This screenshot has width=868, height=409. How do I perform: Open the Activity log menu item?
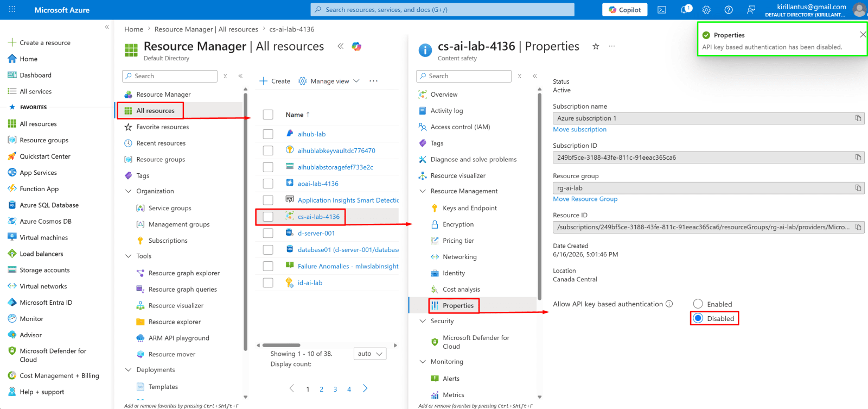point(446,111)
